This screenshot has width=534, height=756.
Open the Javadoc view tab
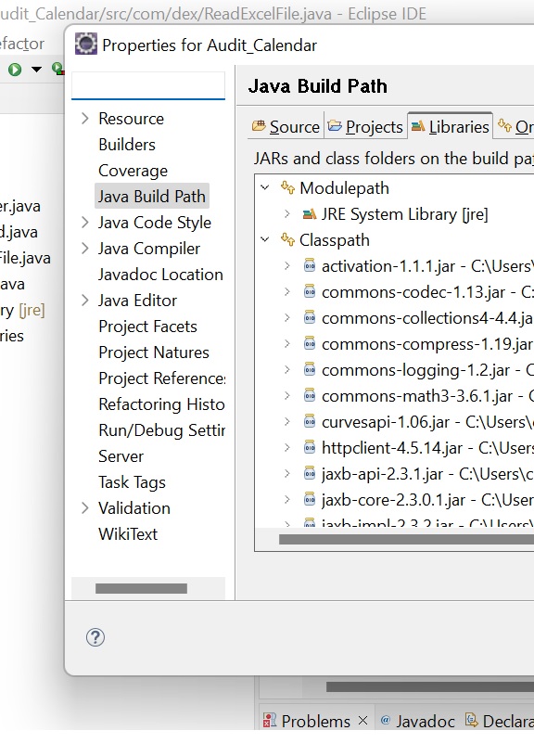(417, 721)
